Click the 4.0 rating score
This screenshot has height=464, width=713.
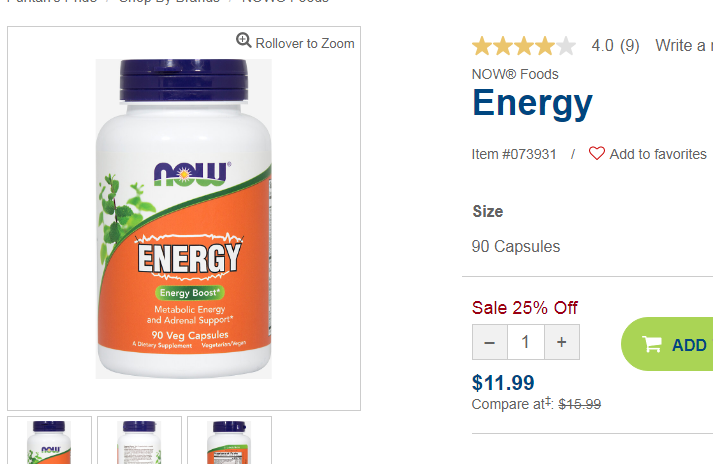click(603, 45)
